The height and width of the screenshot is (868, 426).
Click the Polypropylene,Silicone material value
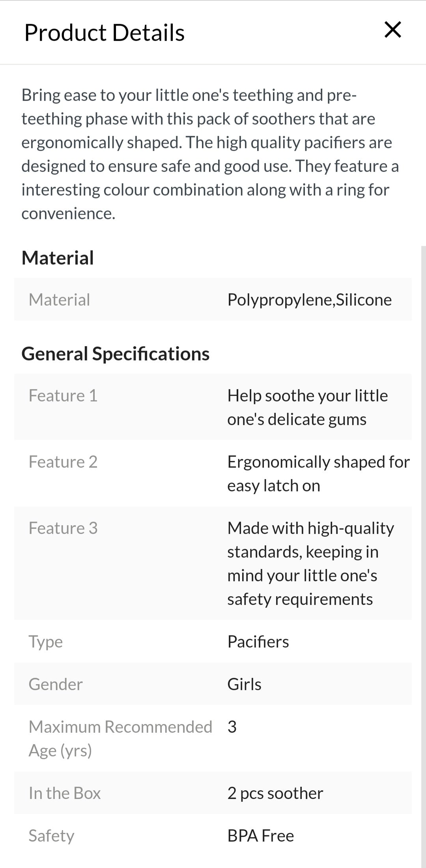[309, 300]
